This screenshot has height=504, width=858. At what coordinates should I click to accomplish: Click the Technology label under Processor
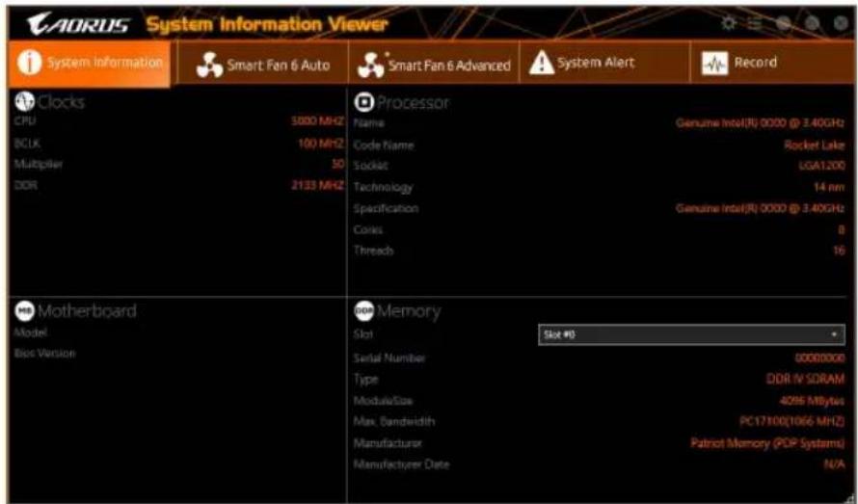pos(383,188)
